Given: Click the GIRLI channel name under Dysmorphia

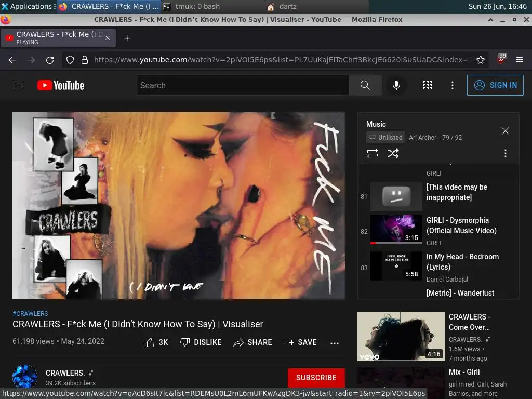Looking at the screenshot, I should coord(434,243).
